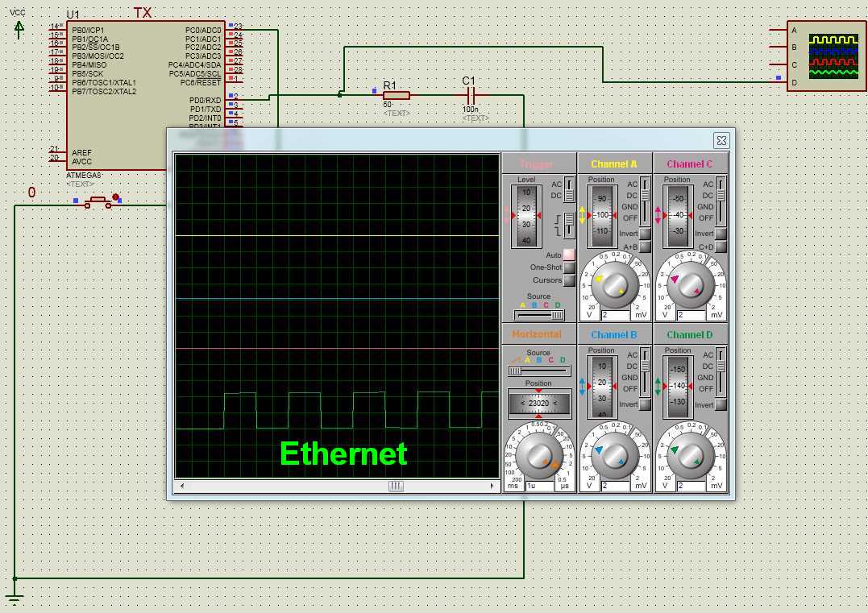The width and height of the screenshot is (868, 613).
Task: Select the ATMEGA8 microcontroller U1 body
Action: pos(146,95)
